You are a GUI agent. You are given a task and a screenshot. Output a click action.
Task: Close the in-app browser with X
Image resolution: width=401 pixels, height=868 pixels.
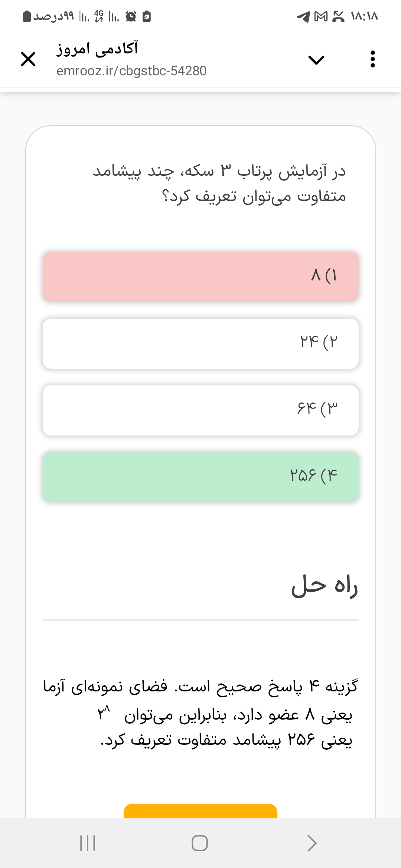point(28,59)
